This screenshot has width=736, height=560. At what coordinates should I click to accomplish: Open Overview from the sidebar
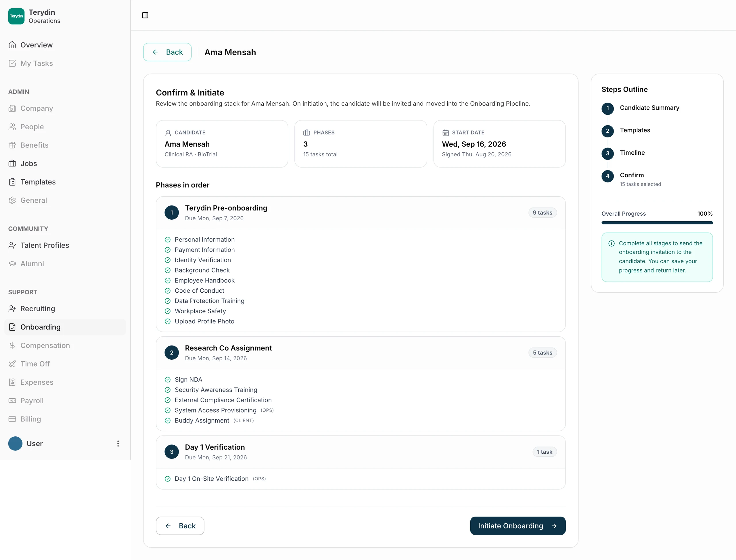click(x=65, y=45)
